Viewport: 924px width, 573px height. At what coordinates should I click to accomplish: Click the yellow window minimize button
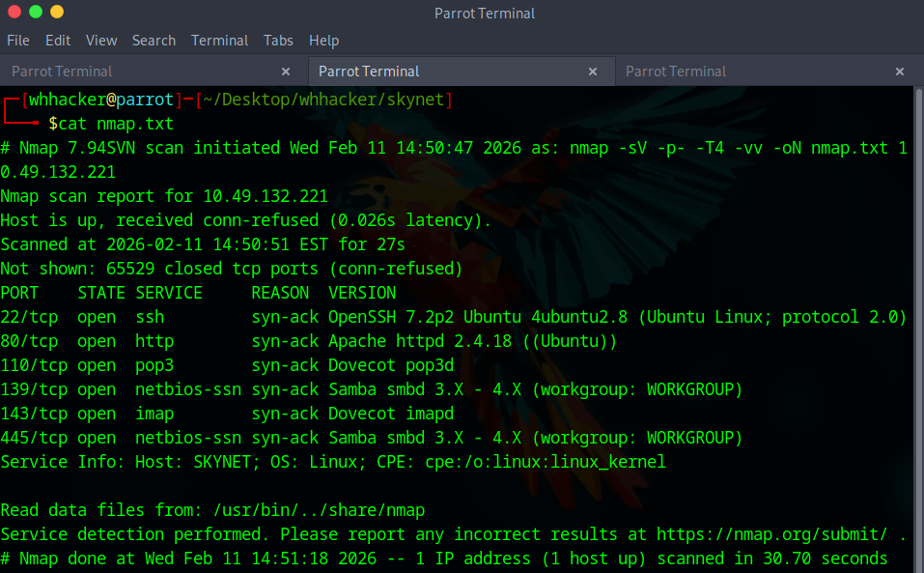[57, 12]
